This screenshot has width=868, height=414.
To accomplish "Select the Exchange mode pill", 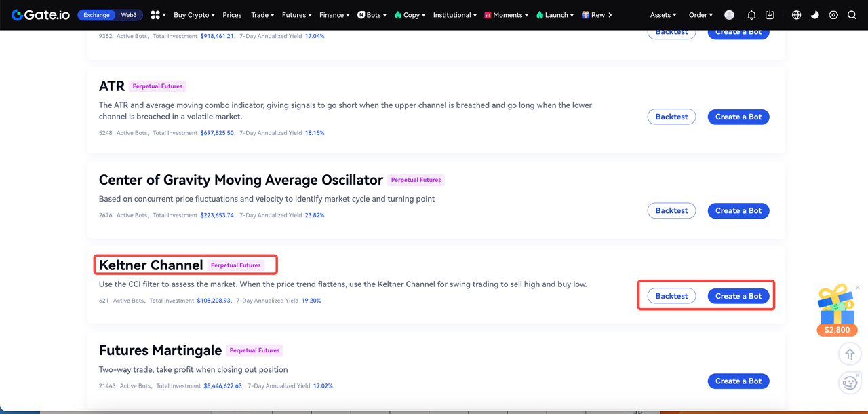I will pos(97,15).
